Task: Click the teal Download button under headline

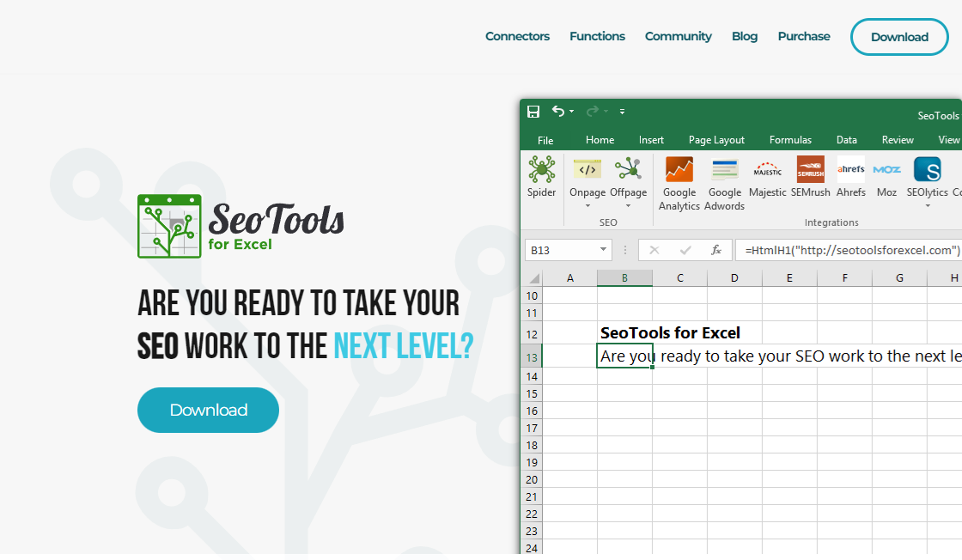Action: 208,410
